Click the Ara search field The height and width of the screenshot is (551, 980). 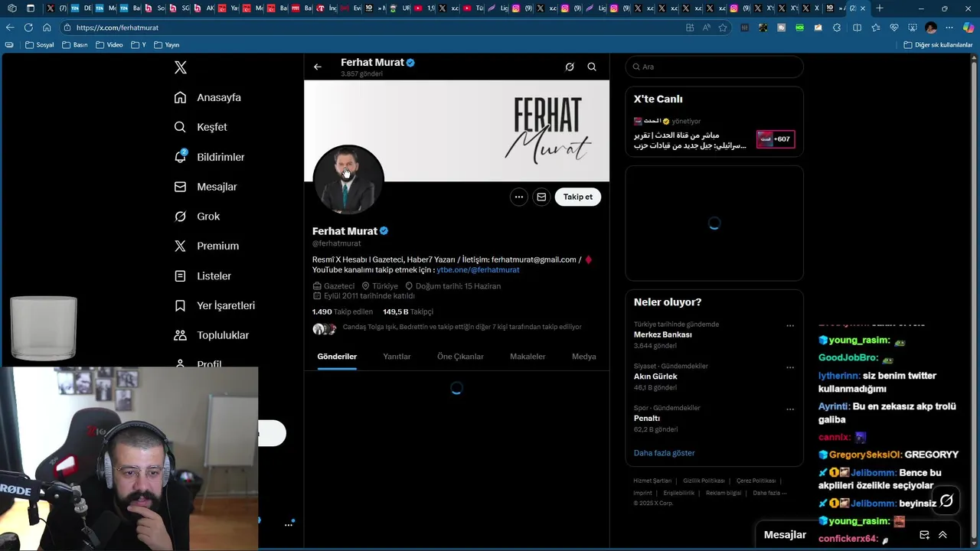coord(714,67)
